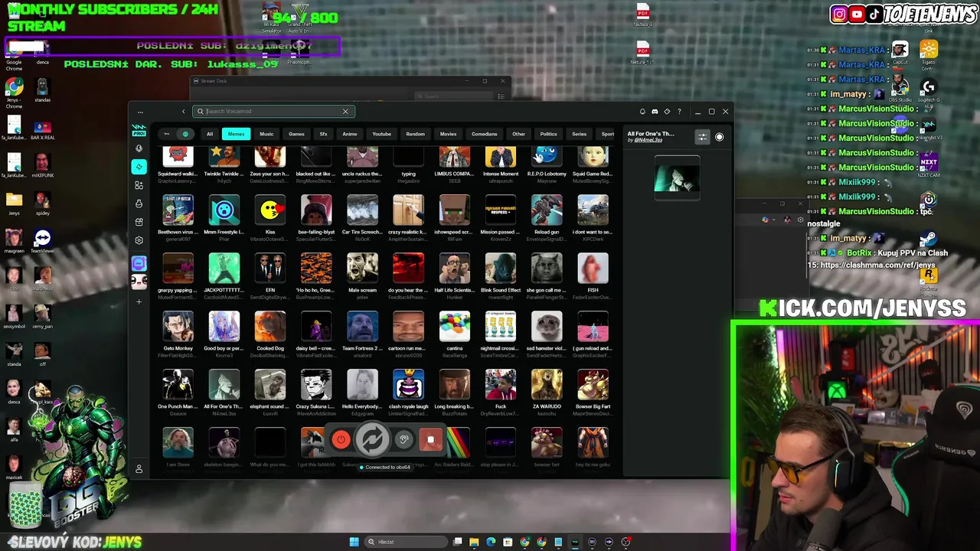This screenshot has height=551, width=980.
Task: Open the Voicemod settings gear in sidebar
Action: [139, 240]
